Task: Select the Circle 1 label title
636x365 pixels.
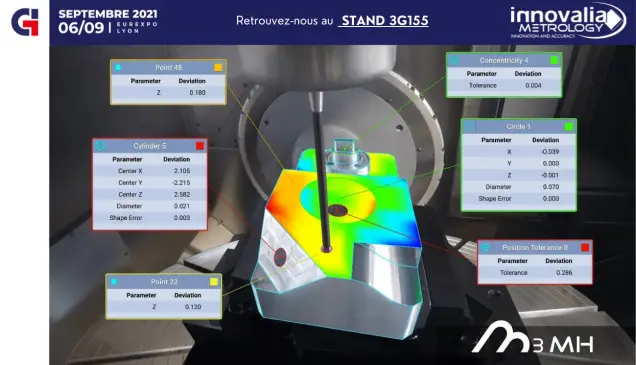Action: (x=518, y=126)
